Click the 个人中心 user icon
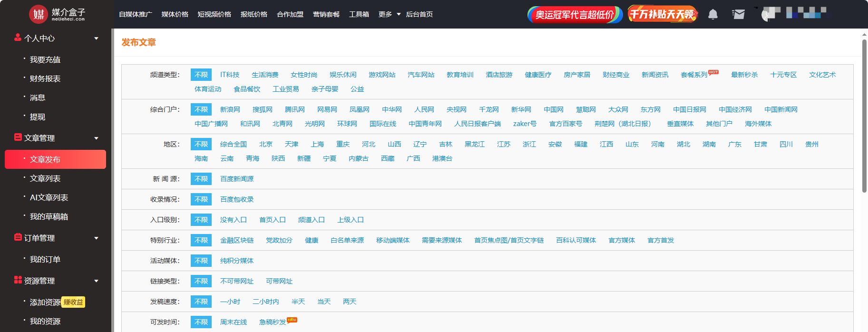Viewport: 868px width, 332px height. [x=18, y=38]
